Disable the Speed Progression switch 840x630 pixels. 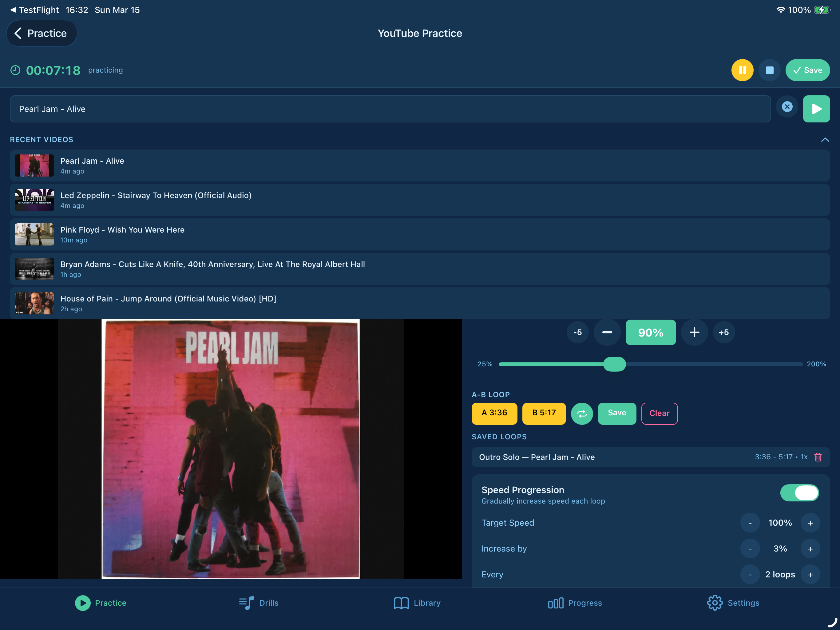coord(799,493)
